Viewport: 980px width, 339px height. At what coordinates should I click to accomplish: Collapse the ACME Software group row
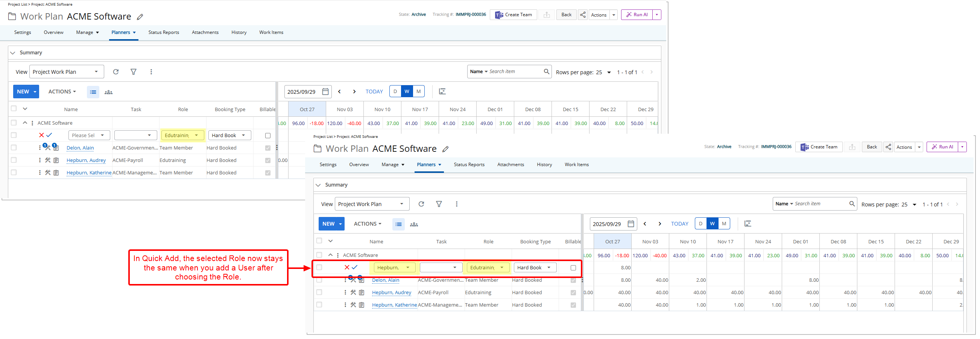click(330, 255)
